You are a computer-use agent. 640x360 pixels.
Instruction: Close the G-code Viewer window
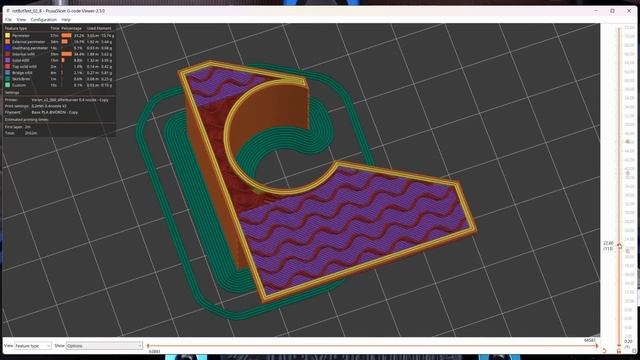(x=629, y=11)
